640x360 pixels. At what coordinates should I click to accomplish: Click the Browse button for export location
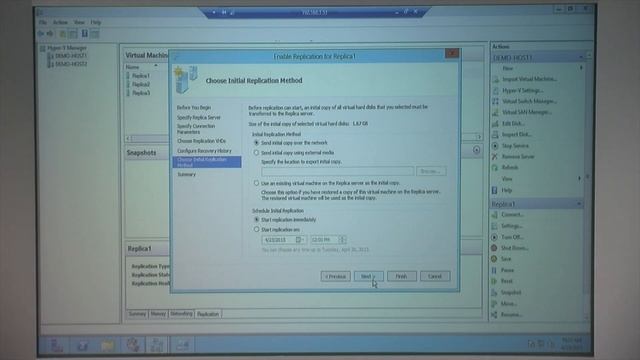click(x=431, y=171)
